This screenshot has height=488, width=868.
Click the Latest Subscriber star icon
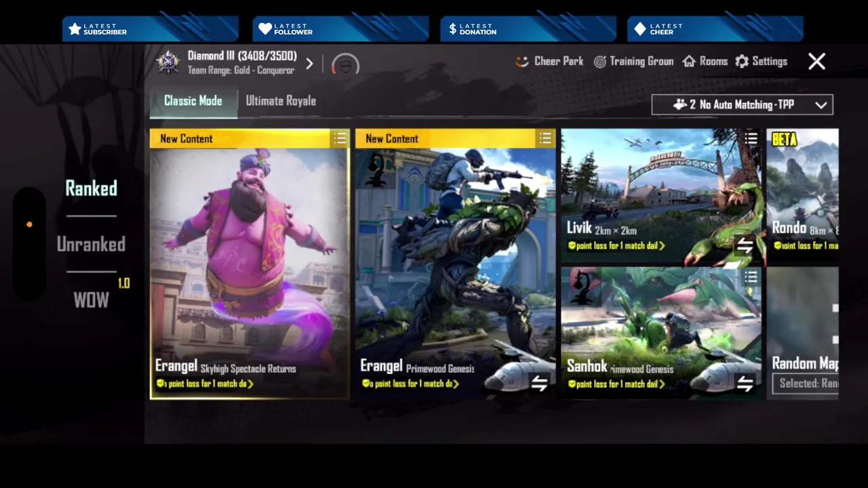75,29
